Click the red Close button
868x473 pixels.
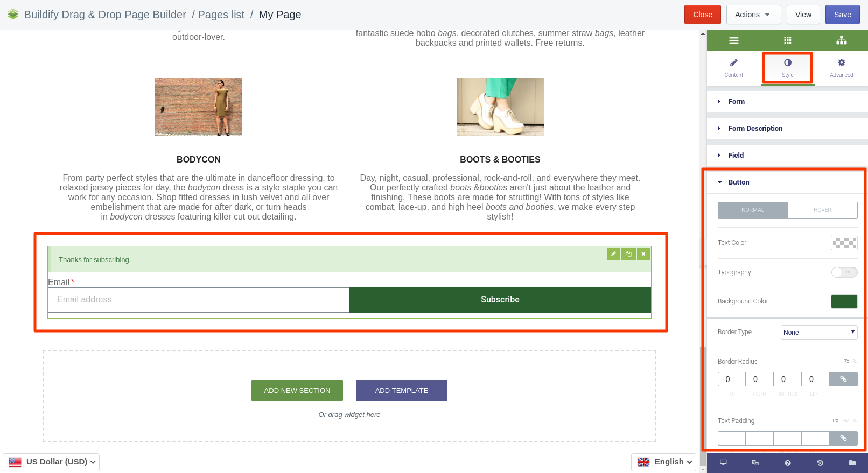pos(703,15)
